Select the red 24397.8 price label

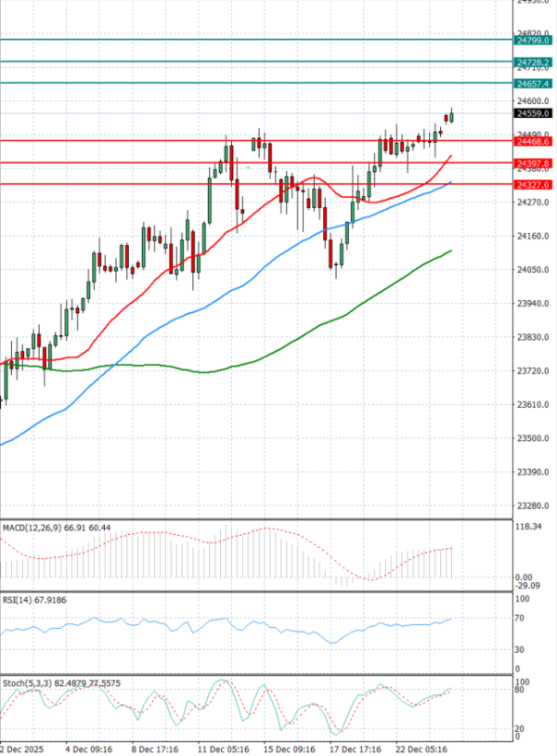tap(533, 163)
